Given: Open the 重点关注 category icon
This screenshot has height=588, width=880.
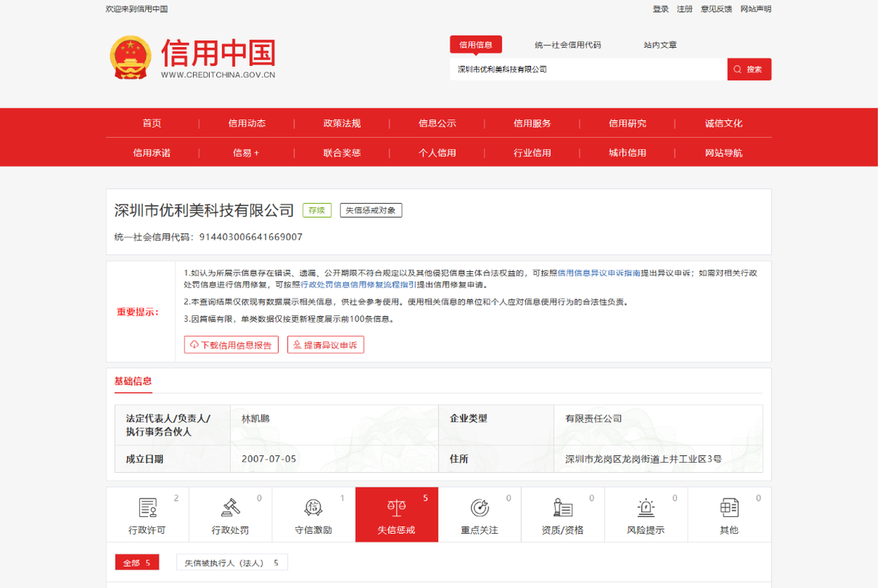Looking at the screenshot, I should (480, 509).
